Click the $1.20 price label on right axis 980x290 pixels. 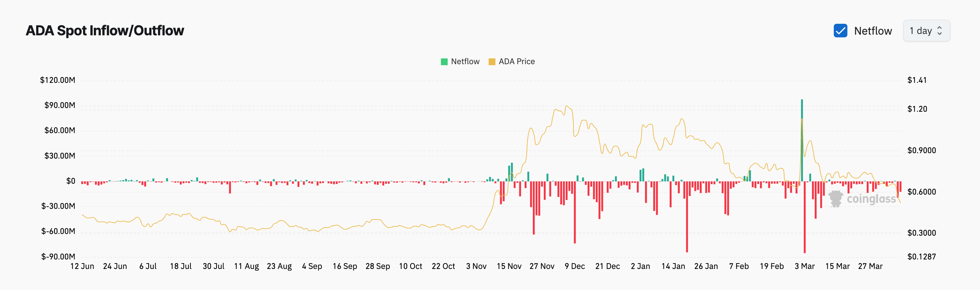point(917,109)
